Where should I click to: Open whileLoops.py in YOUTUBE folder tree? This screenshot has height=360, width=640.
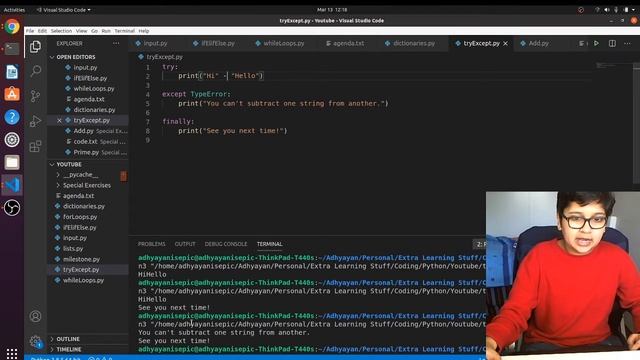[x=83, y=280]
